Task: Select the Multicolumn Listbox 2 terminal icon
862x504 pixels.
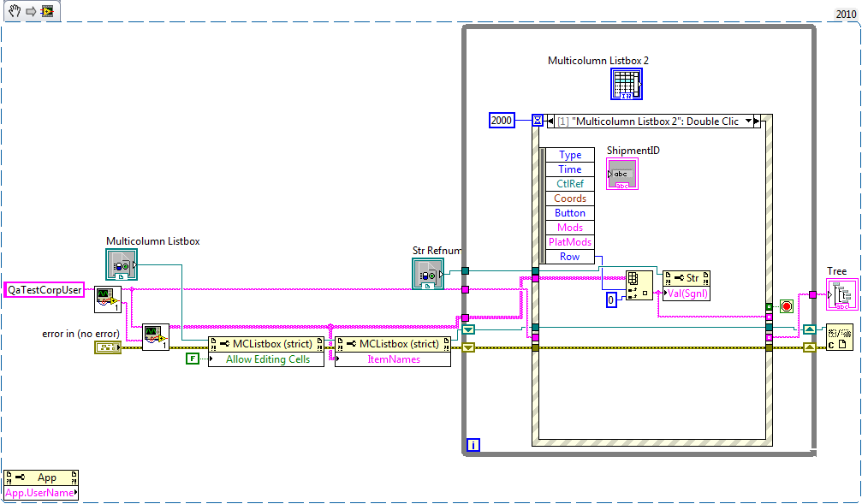Action: pyautogui.click(x=626, y=84)
